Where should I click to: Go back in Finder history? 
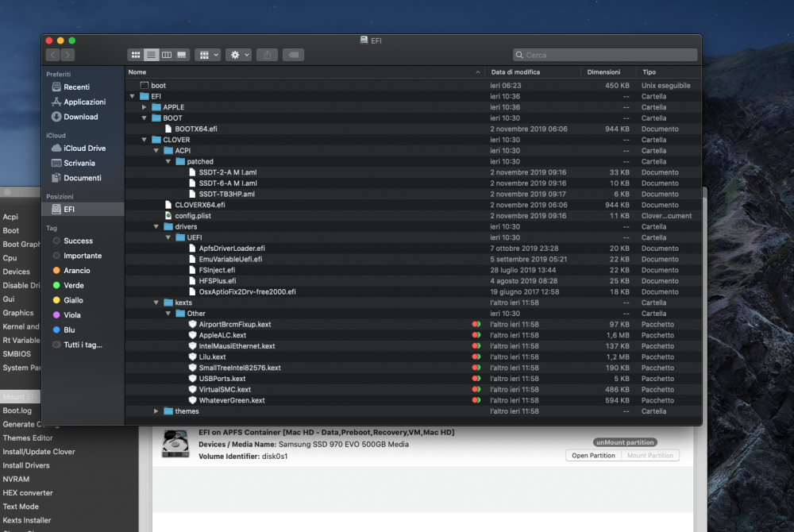coord(52,55)
